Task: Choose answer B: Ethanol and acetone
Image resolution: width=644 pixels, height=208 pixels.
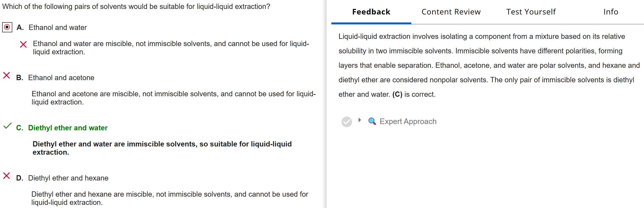Action: click(x=61, y=78)
